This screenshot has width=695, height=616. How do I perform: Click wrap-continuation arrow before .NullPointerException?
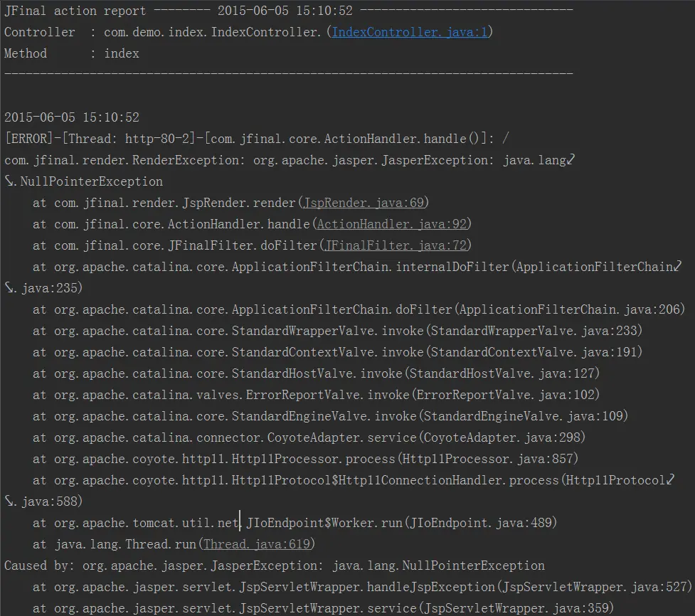[x=9, y=181]
